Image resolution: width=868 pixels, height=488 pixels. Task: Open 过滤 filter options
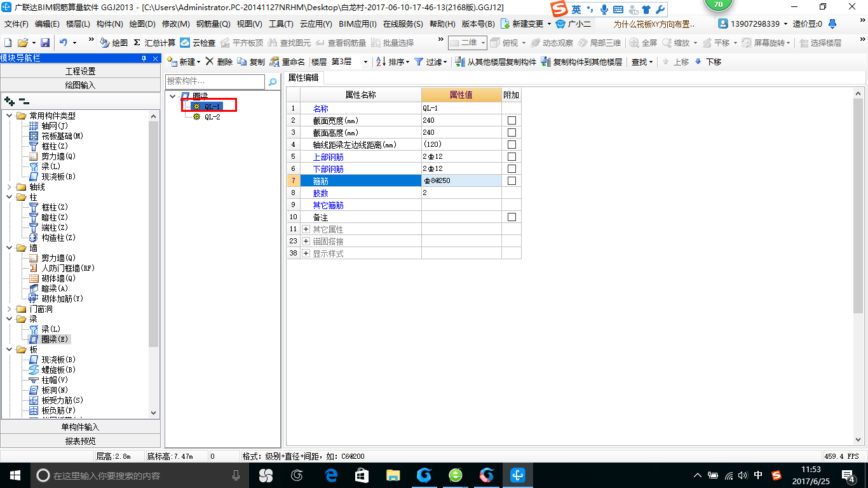pyautogui.click(x=430, y=62)
